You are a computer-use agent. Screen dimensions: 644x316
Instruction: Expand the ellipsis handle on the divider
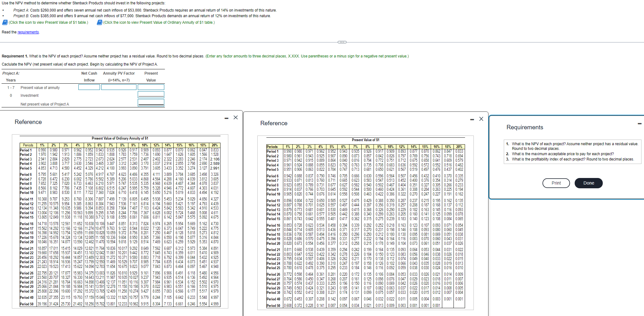click(x=342, y=42)
